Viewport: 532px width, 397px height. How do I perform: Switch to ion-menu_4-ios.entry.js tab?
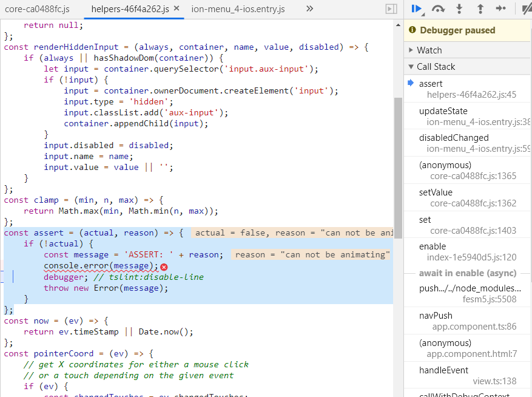238,9
